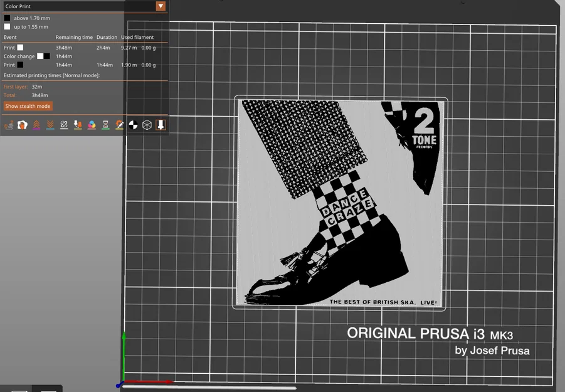This screenshot has width=565, height=392.
Task: Toggle Pause prints hourglass icon
Action: [105, 125]
